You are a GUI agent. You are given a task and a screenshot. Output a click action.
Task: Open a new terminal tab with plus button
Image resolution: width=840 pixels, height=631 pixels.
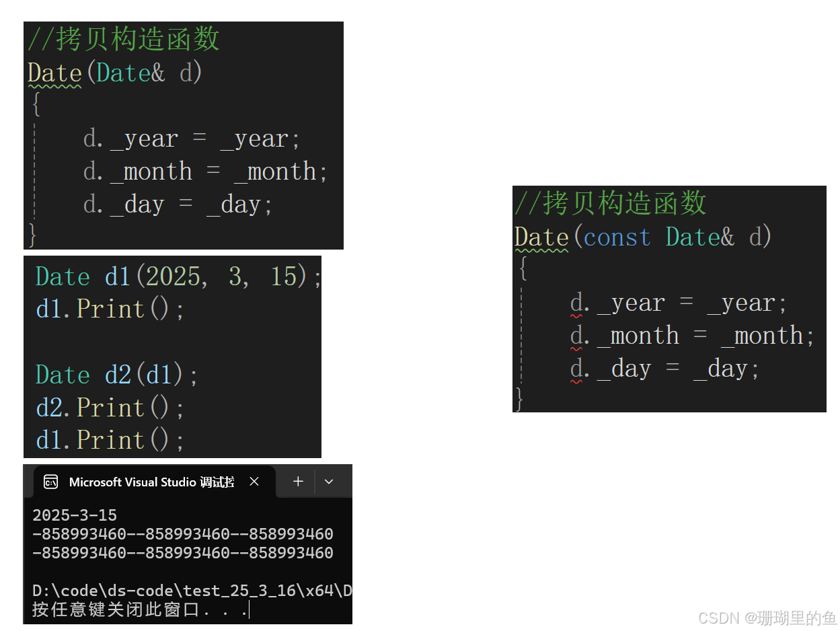298,482
